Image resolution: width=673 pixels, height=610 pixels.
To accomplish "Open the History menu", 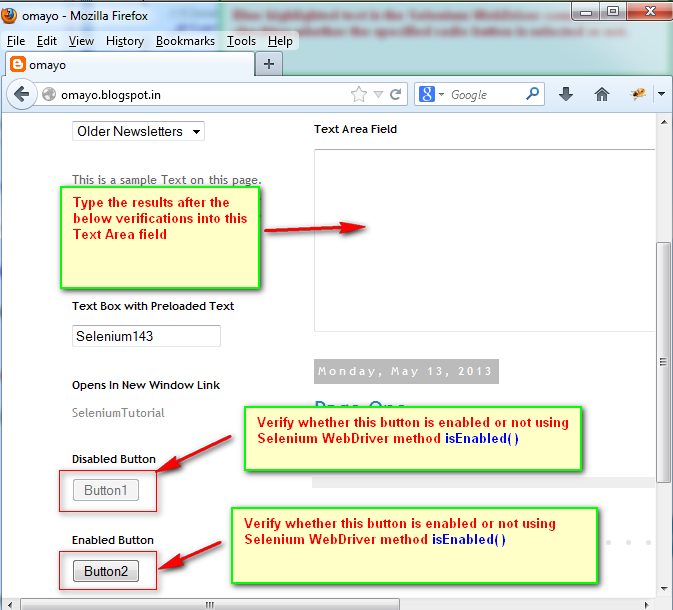I will tap(124, 41).
